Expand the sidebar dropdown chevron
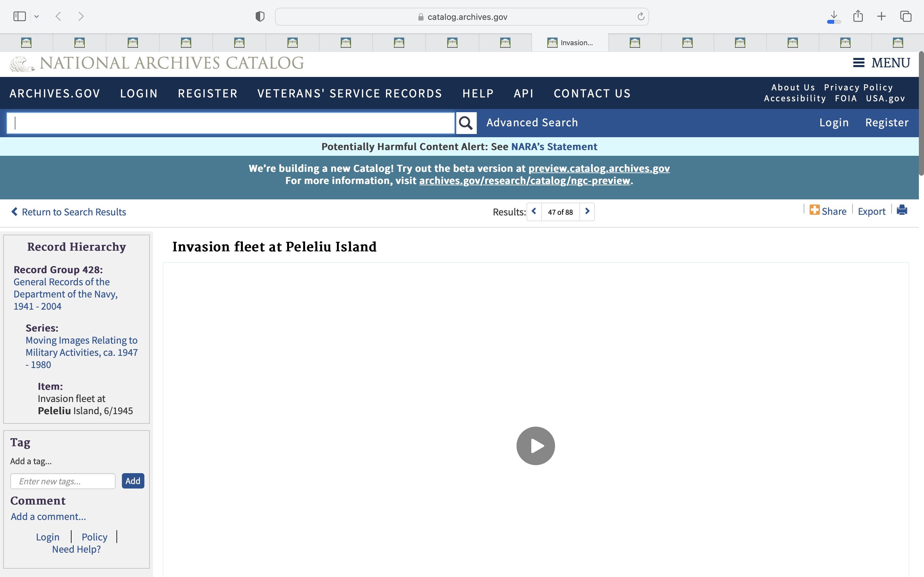 coord(37,16)
